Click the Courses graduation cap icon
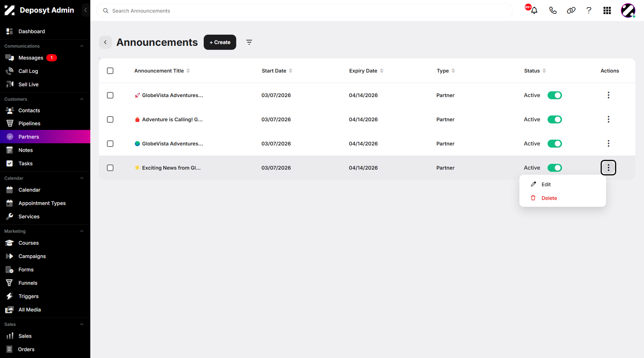This screenshot has width=644, height=358. tap(10, 243)
